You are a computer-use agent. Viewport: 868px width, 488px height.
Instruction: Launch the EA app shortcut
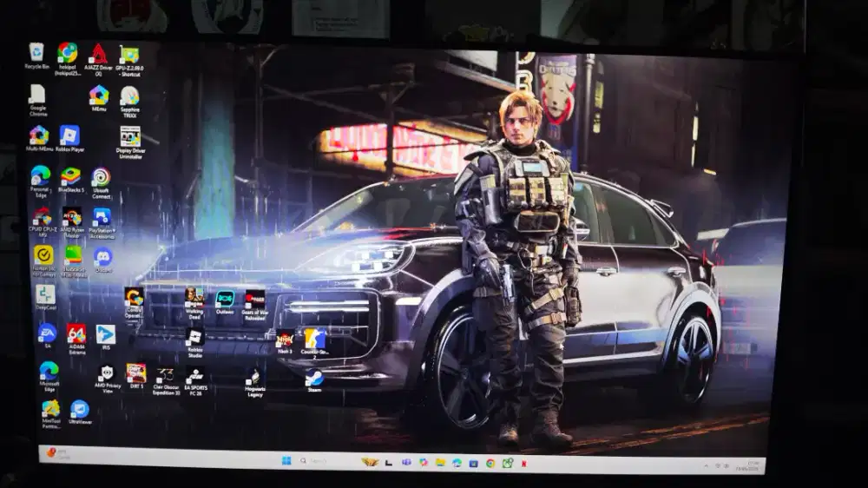coord(47,336)
